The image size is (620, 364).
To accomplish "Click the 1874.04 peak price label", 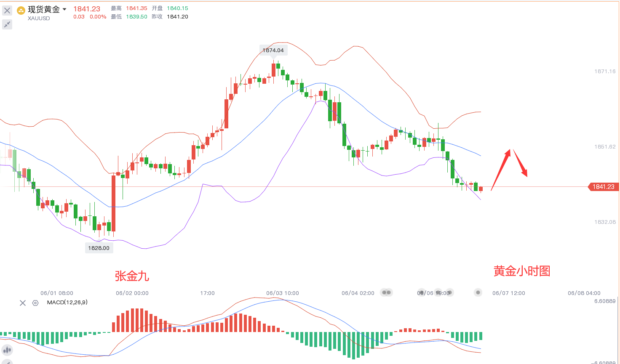I will click(273, 50).
